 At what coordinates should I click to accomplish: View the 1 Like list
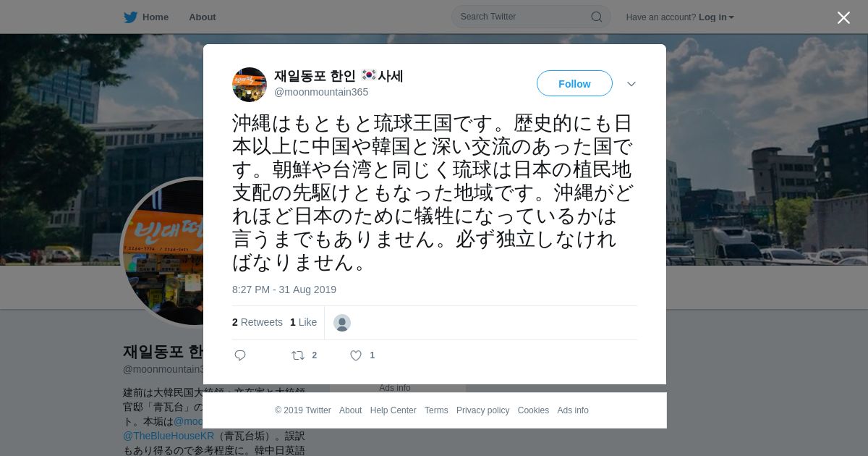(303, 323)
